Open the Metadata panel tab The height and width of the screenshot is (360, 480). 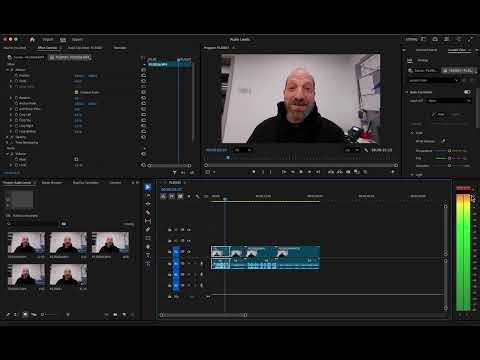[x=120, y=48]
